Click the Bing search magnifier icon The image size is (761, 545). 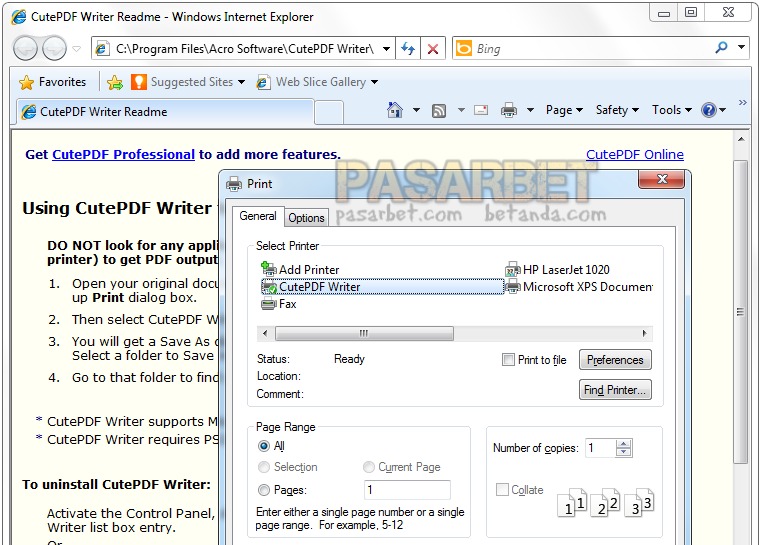click(x=721, y=48)
